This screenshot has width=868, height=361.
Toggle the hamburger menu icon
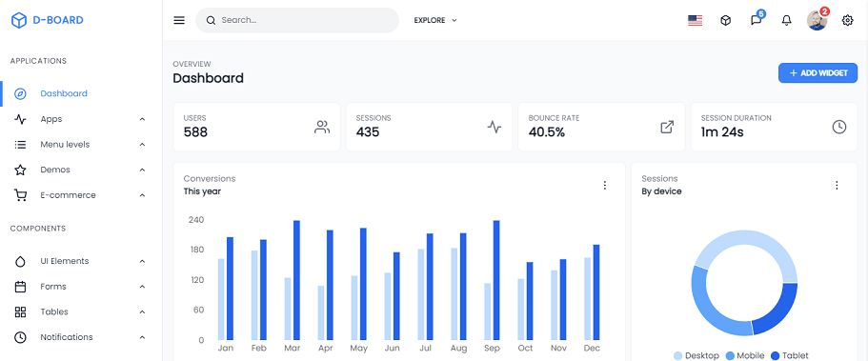(x=179, y=21)
